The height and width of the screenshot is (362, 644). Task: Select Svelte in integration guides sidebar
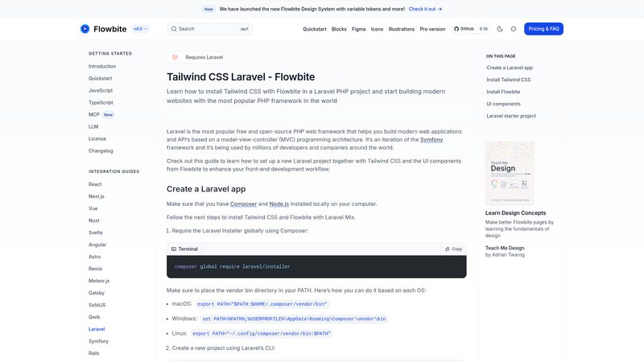point(96,232)
